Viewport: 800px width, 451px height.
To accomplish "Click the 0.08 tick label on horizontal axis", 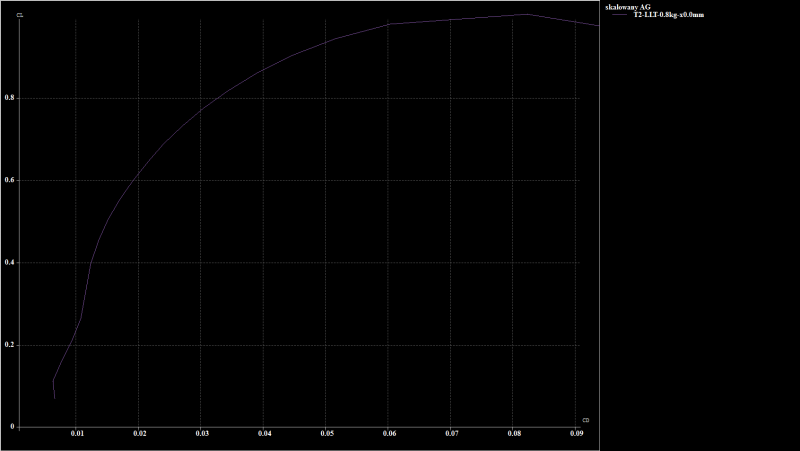I will coord(515,434).
